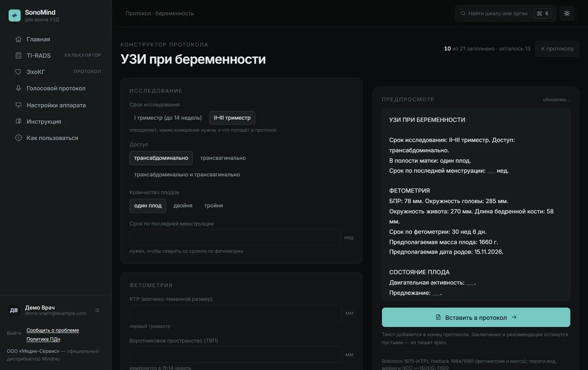
Task: Click the ⌘ K shortcut badge
Action: coord(543,13)
